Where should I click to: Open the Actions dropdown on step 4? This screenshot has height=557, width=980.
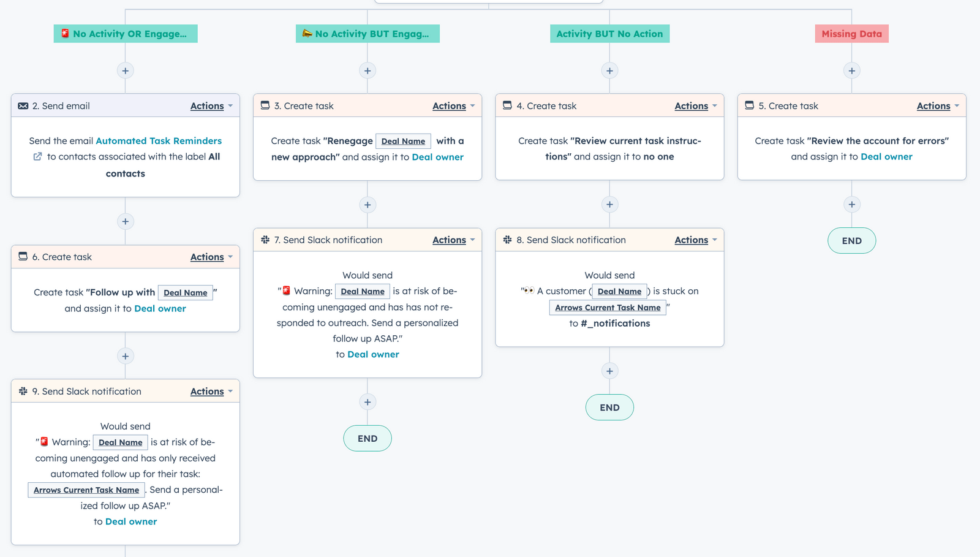pyautogui.click(x=691, y=105)
